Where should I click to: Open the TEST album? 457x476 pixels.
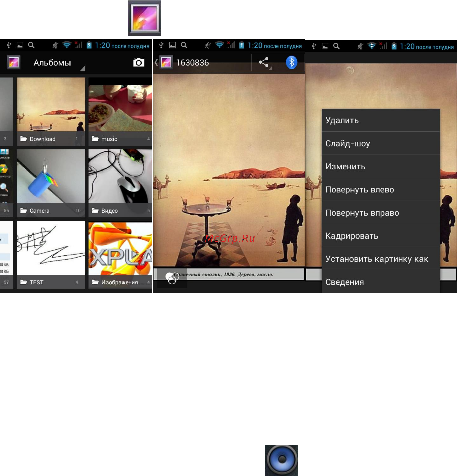[51, 255]
